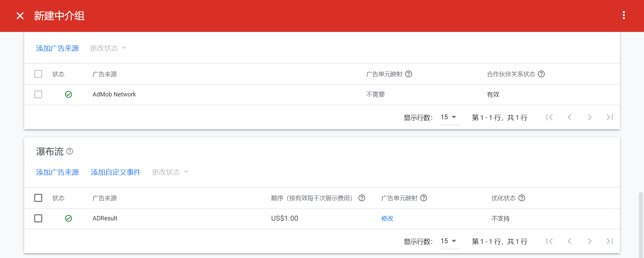The image size is (644, 258).
Task: Click help icon beside 顺序 eCPM column
Action: coord(362,198)
